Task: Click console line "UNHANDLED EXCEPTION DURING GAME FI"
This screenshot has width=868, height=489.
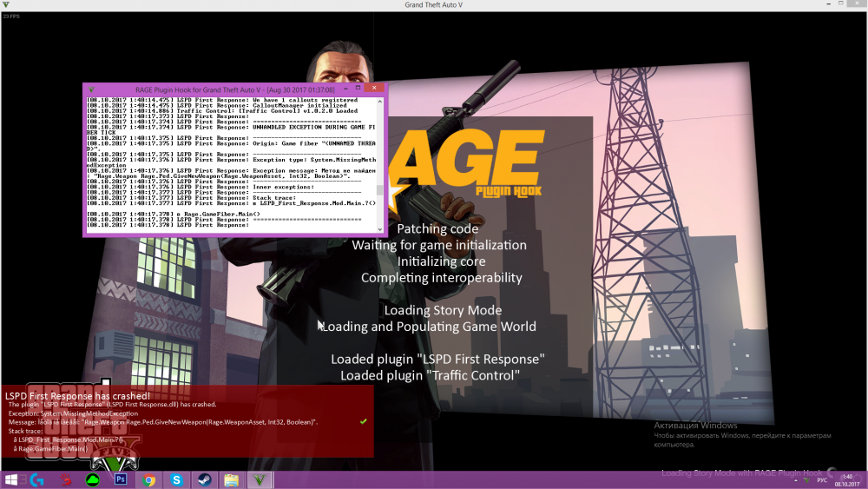Action: click(x=231, y=127)
